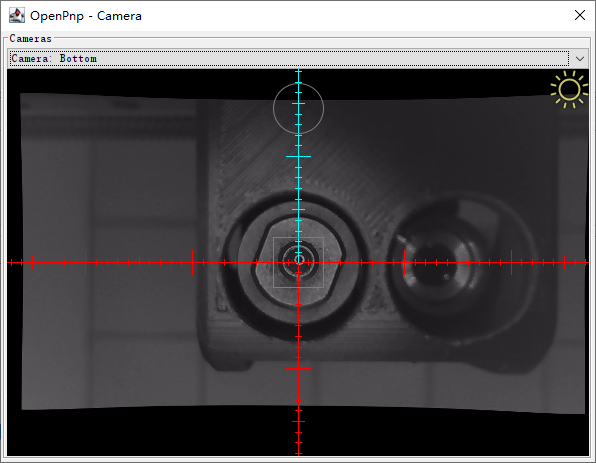Click the OpenPnp application icon in title bar
This screenshot has width=596, height=463.
(x=17, y=16)
